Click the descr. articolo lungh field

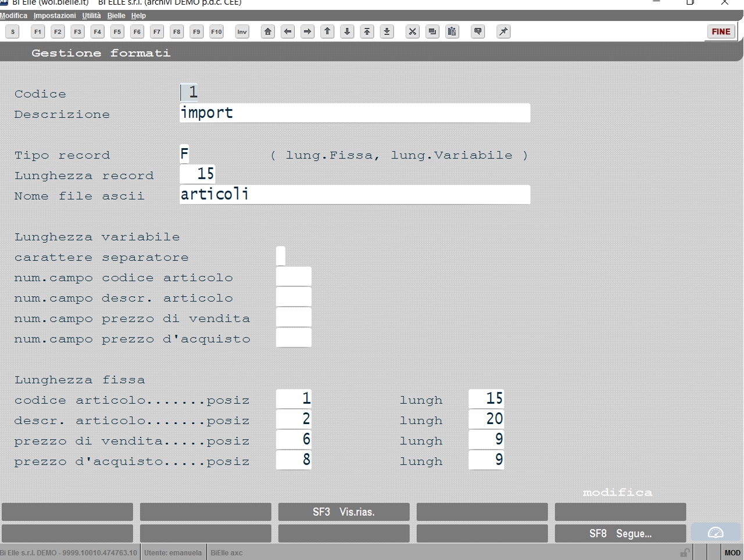click(487, 419)
